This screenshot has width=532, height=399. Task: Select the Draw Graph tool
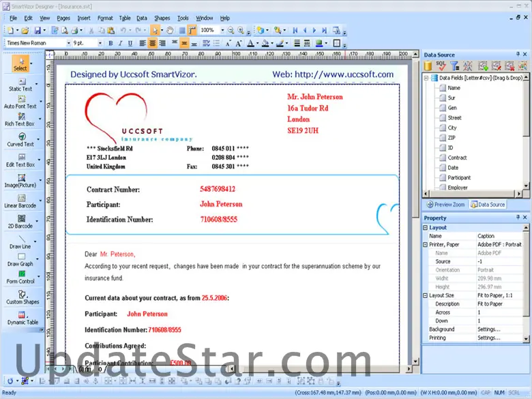click(20, 260)
